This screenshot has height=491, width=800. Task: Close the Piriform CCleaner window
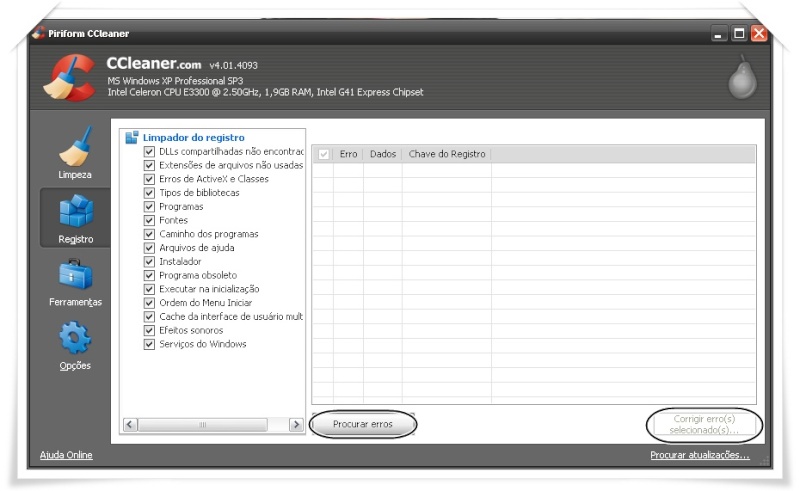[x=759, y=34]
